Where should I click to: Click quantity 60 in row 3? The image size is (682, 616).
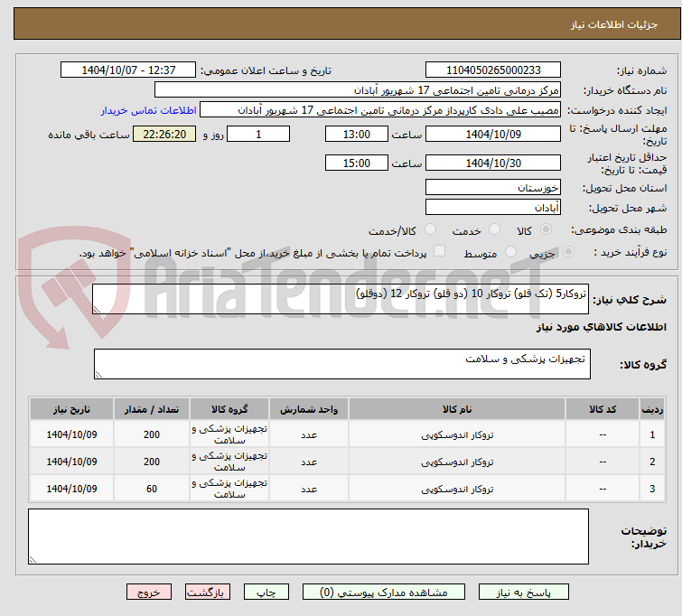(x=152, y=489)
